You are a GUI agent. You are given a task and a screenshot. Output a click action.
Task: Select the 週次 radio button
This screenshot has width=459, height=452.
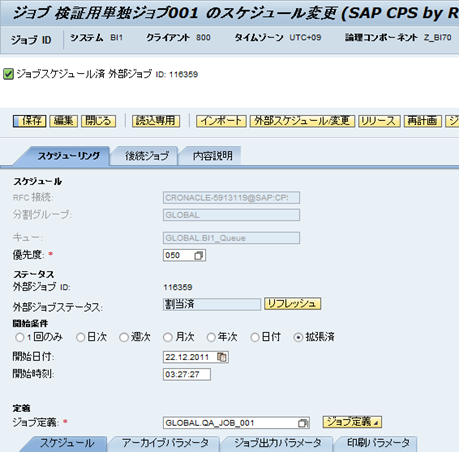coord(124,337)
